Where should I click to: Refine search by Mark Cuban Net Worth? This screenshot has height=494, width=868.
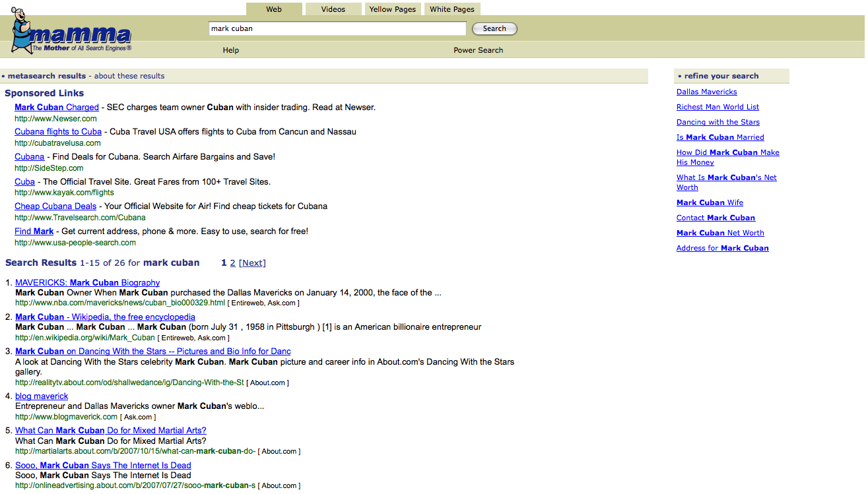tap(720, 233)
